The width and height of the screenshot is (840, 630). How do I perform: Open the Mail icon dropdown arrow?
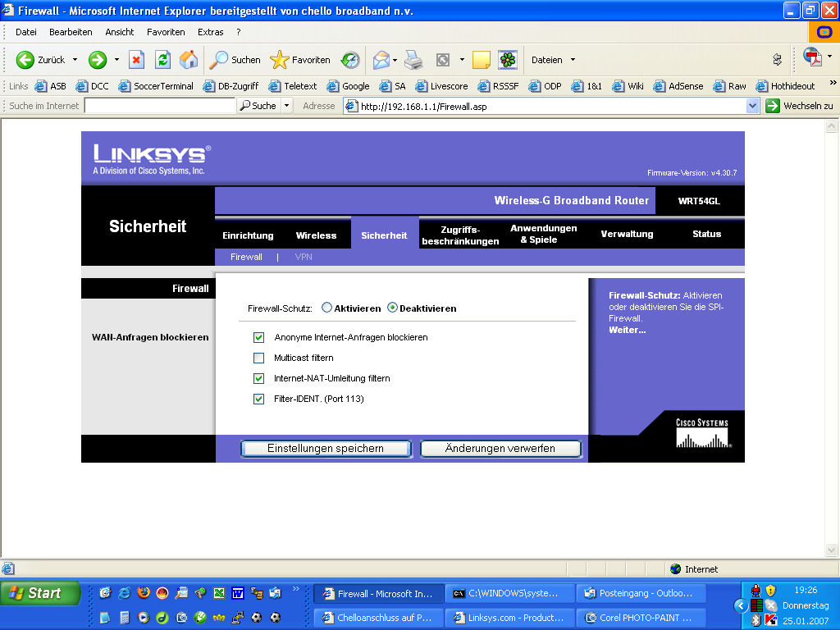pos(395,60)
